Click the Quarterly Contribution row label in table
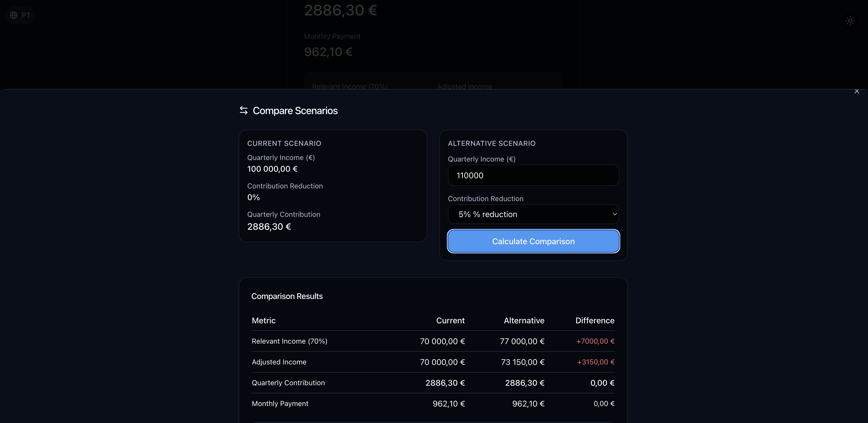 tap(288, 383)
